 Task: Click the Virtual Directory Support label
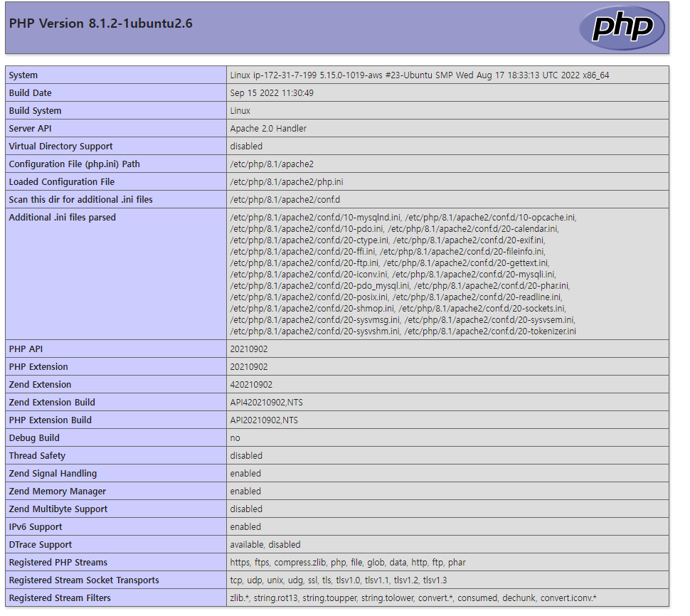pyautogui.click(x=60, y=146)
